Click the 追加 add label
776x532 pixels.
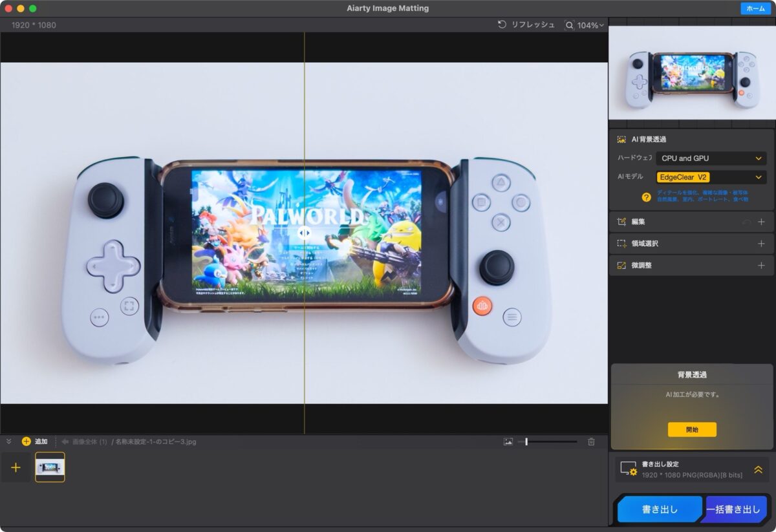pos(41,442)
